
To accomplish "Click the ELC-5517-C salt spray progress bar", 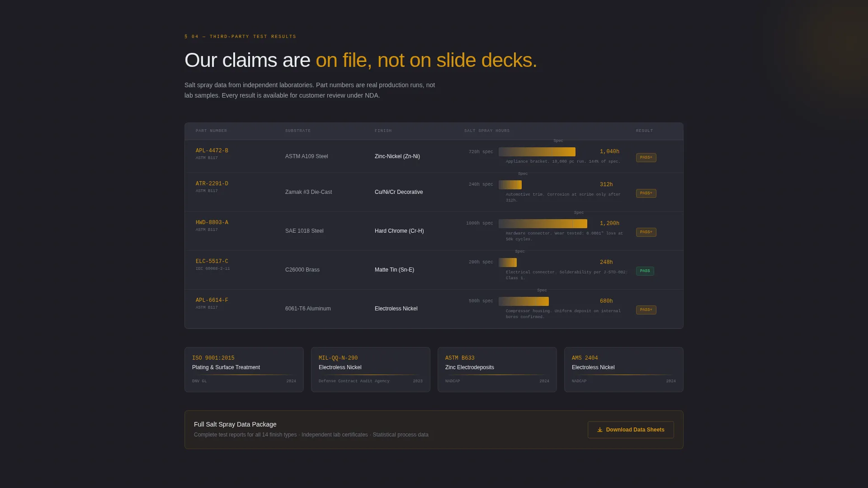I will pyautogui.click(x=508, y=263).
